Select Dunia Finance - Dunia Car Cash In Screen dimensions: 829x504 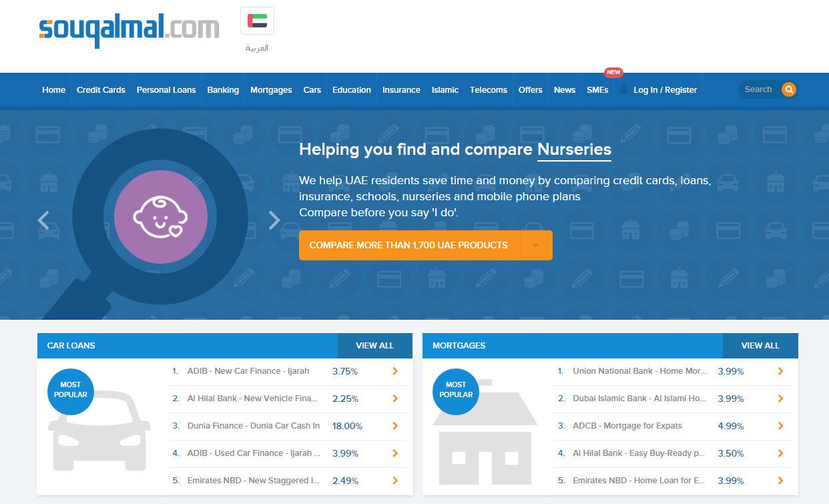pos(254,426)
